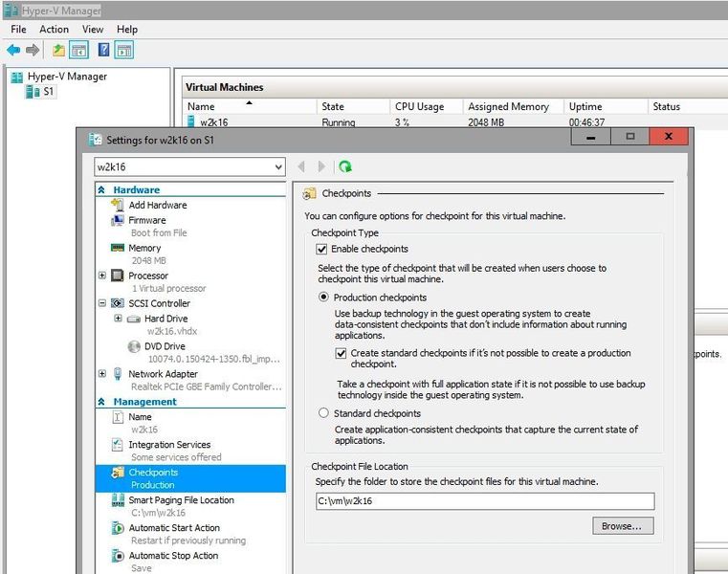Expand the Network Adapter node

[x=102, y=373]
